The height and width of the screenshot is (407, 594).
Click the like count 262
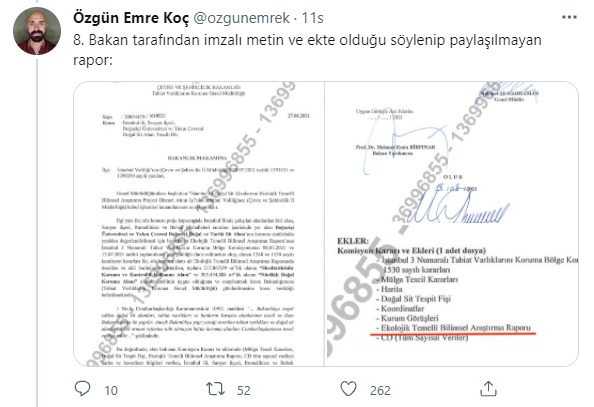pyautogui.click(x=380, y=390)
